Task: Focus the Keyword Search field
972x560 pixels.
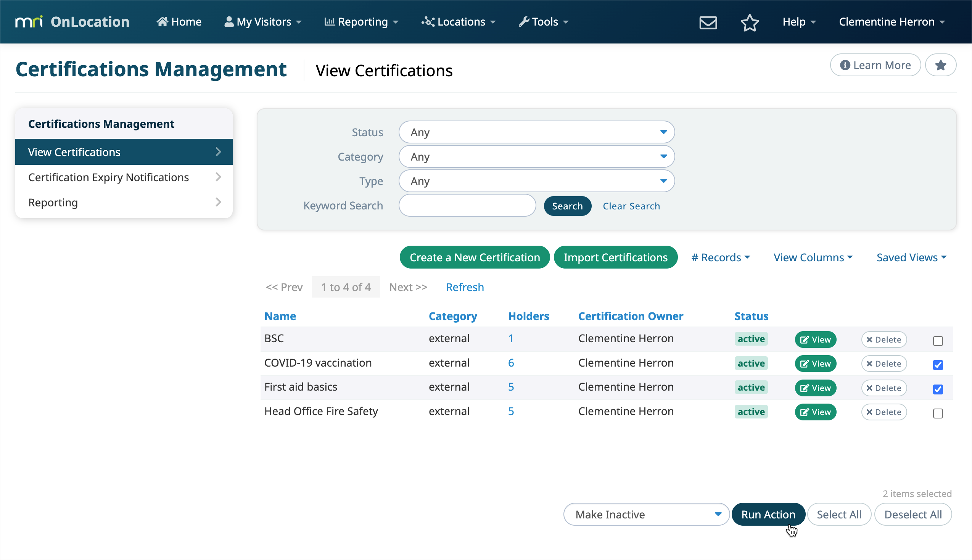Action: pyautogui.click(x=467, y=206)
